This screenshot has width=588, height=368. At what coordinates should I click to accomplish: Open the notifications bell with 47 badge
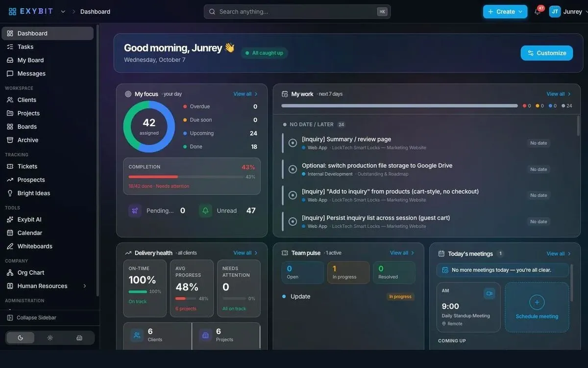(538, 12)
